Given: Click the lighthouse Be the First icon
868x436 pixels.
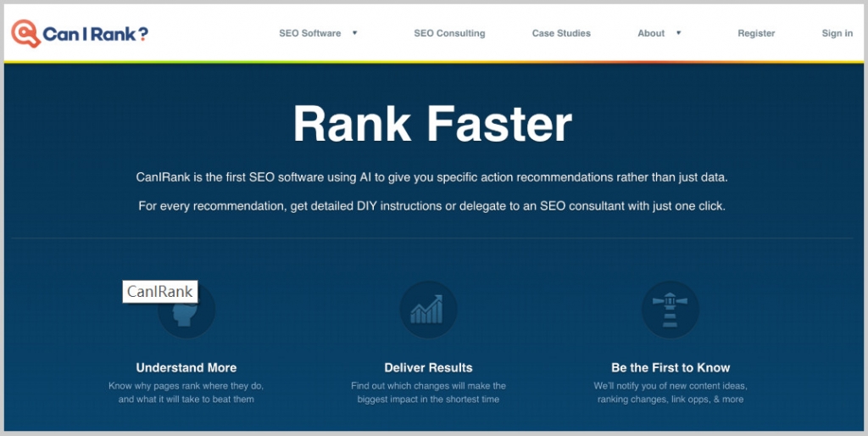Looking at the screenshot, I should coord(670,310).
